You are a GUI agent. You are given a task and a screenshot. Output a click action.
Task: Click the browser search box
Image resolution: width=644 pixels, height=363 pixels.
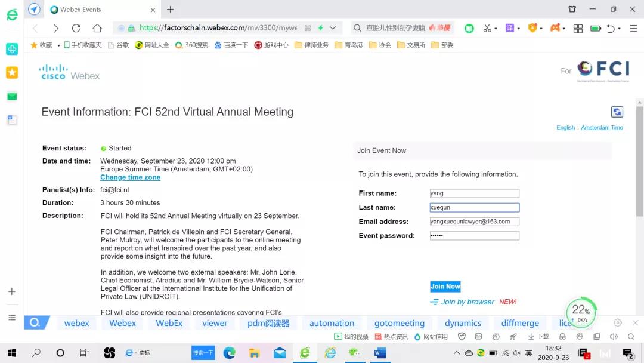[x=395, y=28]
